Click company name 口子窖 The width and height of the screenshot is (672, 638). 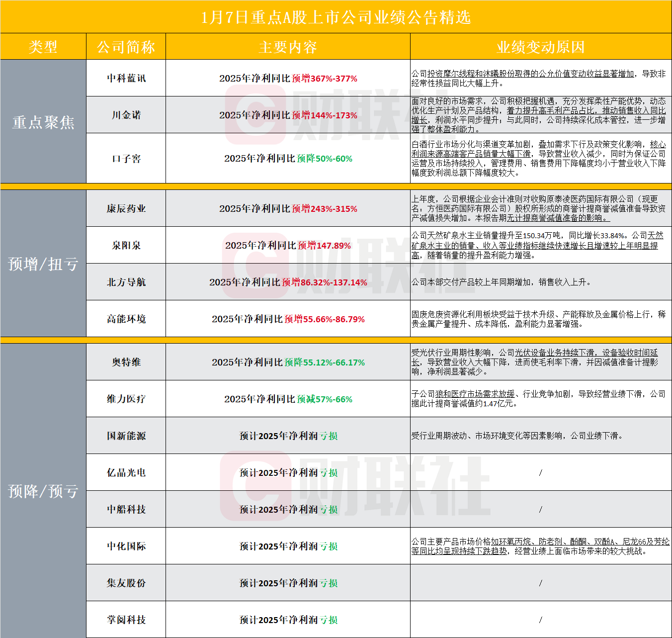pos(126,159)
